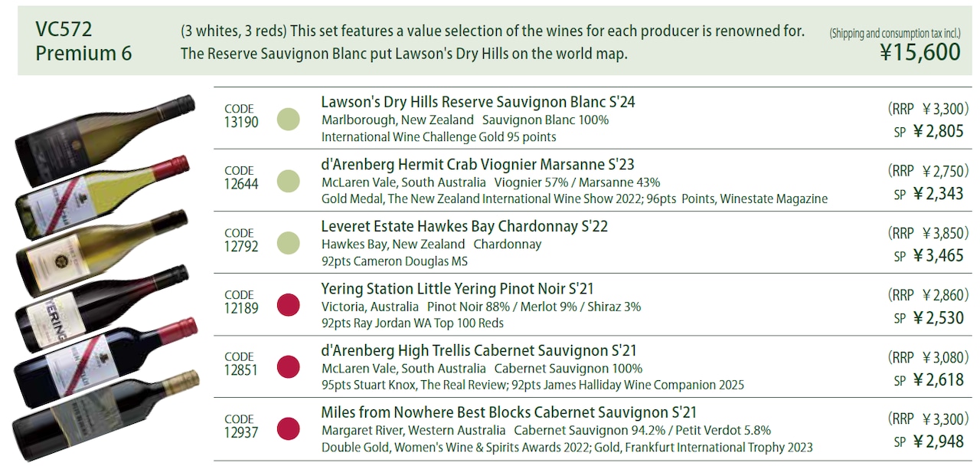Click green white-wine dot for Lawson's Sauvignon Blanc

(x=288, y=120)
